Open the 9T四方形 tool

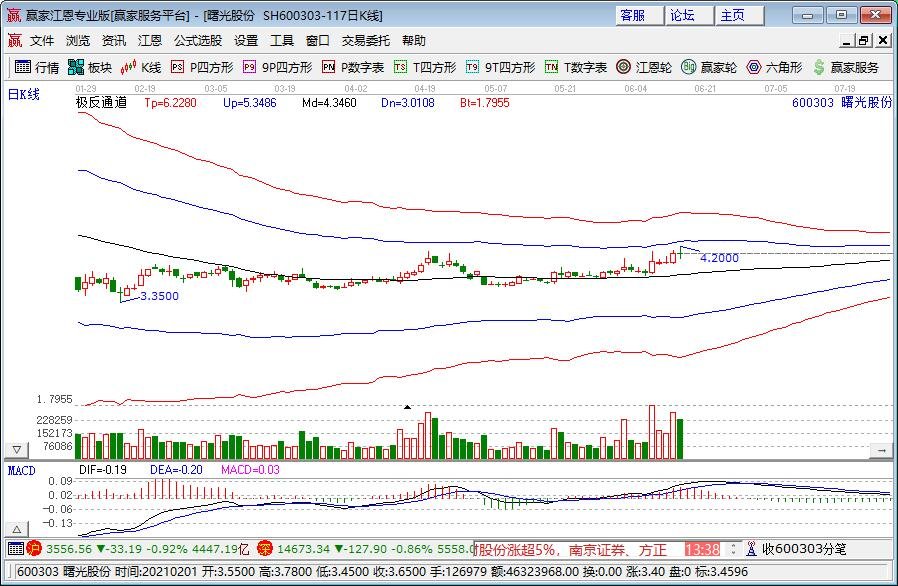point(501,68)
